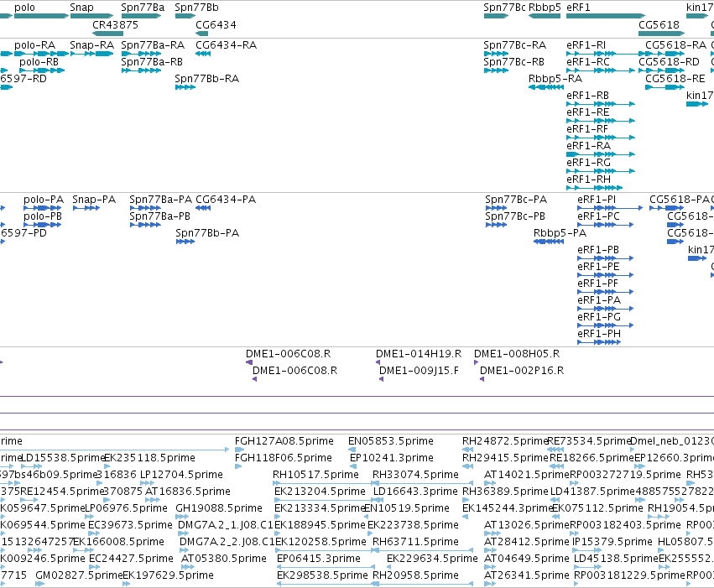Open the 'CG5618' gene label
The image size is (714, 588).
659,25
